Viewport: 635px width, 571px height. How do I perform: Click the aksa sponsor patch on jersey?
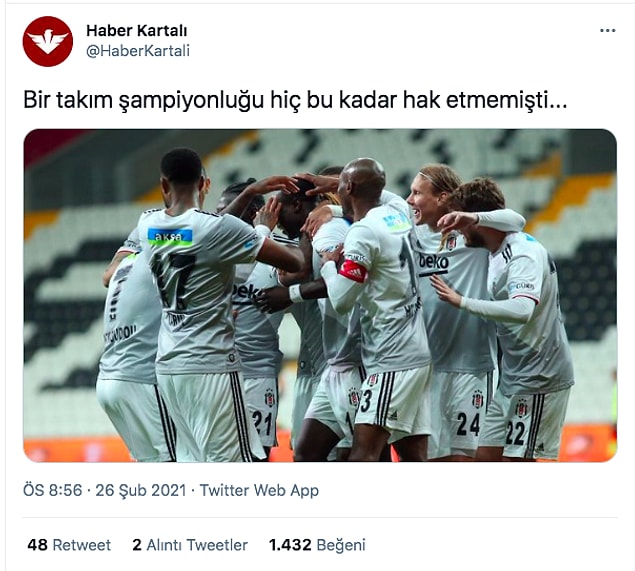(x=170, y=237)
